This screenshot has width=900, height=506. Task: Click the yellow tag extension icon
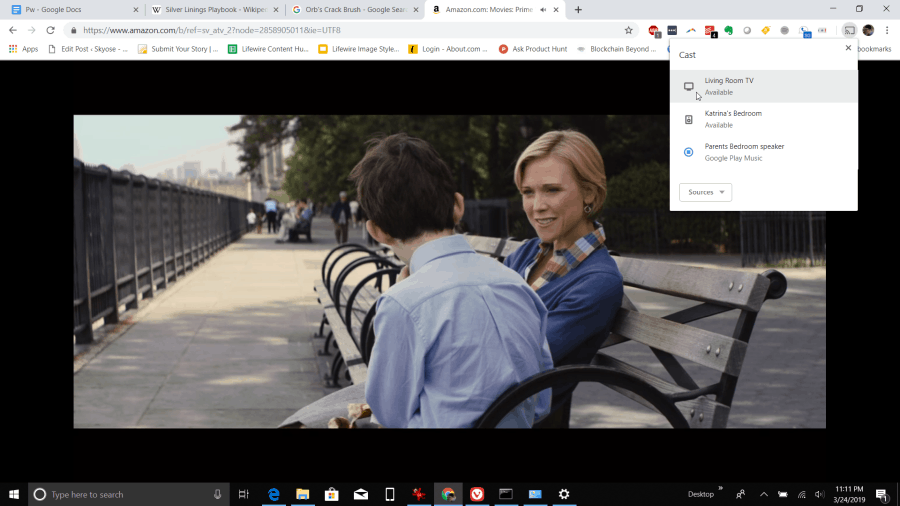[x=766, y=30]
